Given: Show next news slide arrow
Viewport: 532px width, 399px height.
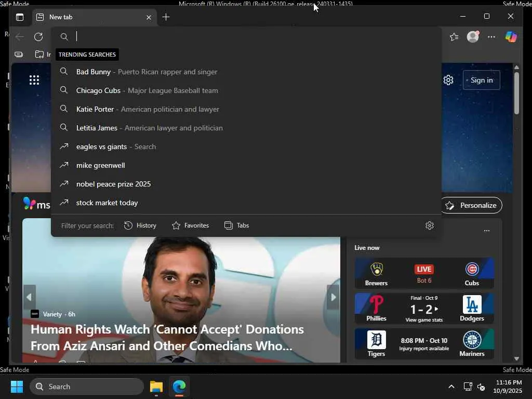Looking at the screenshot, I should [333, 297].
